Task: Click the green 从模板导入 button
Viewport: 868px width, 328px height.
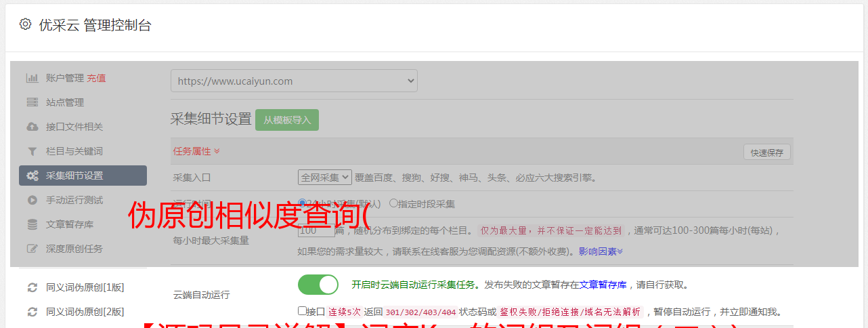Action: point(287,120)
